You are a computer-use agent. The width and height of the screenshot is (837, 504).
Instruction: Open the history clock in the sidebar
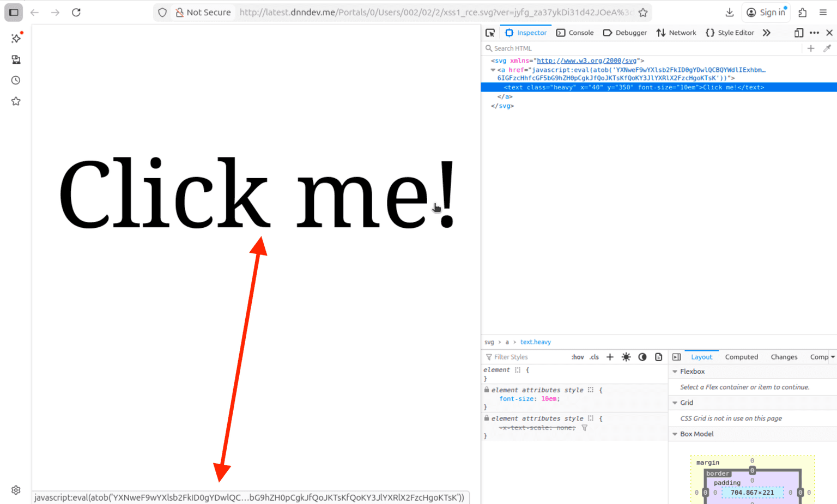(16, 81)
